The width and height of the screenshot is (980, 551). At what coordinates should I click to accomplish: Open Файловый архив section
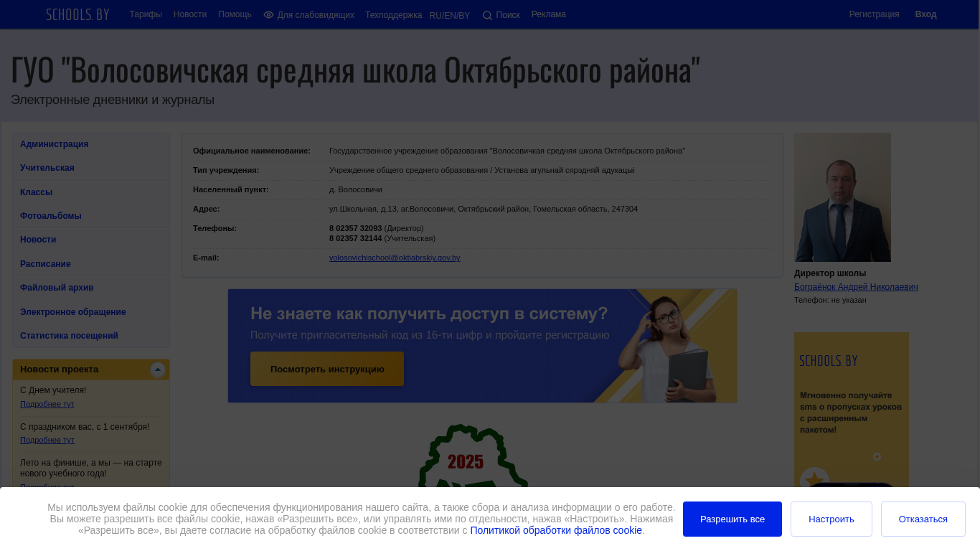(x=91, y=288)
